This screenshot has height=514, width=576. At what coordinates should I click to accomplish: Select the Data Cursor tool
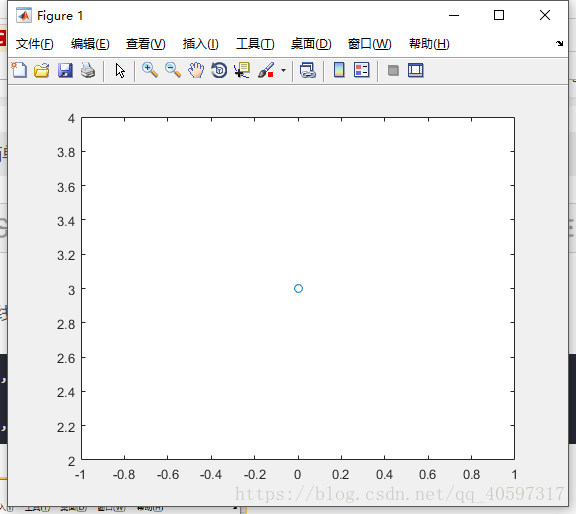pyautogui.click(x=242, y=70)
